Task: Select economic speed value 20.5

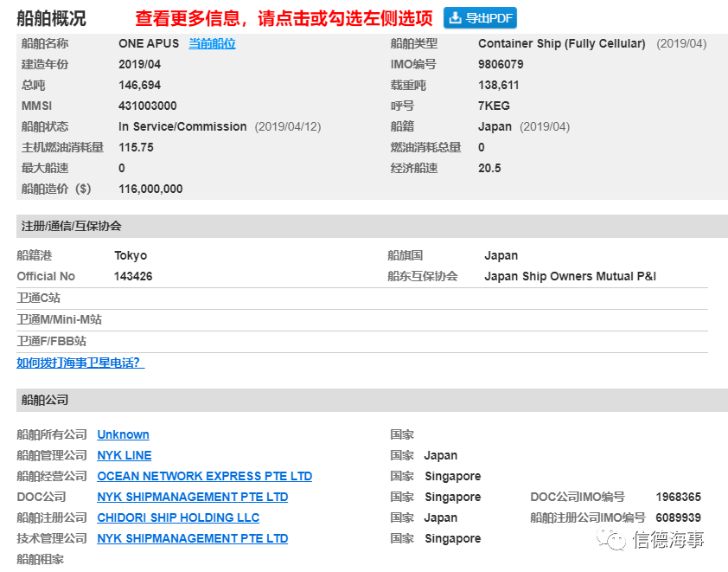Action: coord(489,168)
